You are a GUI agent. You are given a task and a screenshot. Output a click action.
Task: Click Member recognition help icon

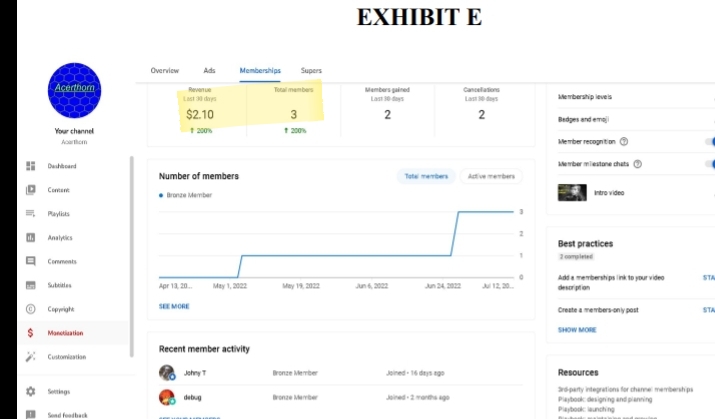pos(624,141)
